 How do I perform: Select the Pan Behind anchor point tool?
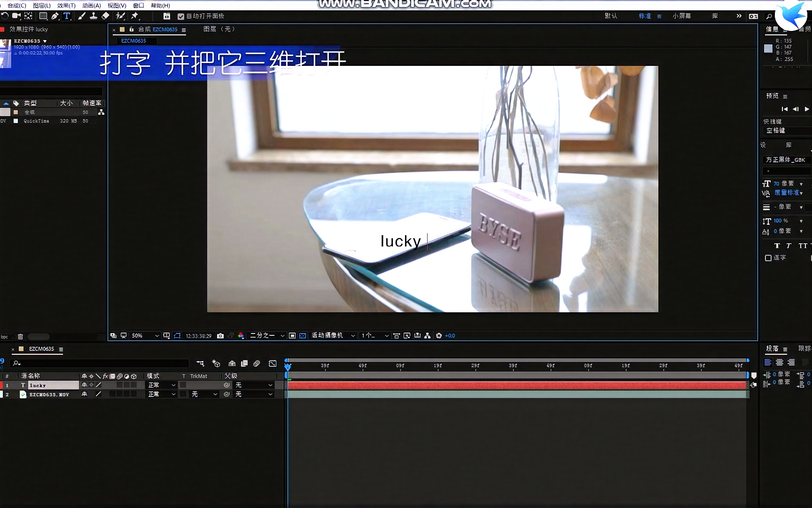pyautogui.click(x=29, y=16)
